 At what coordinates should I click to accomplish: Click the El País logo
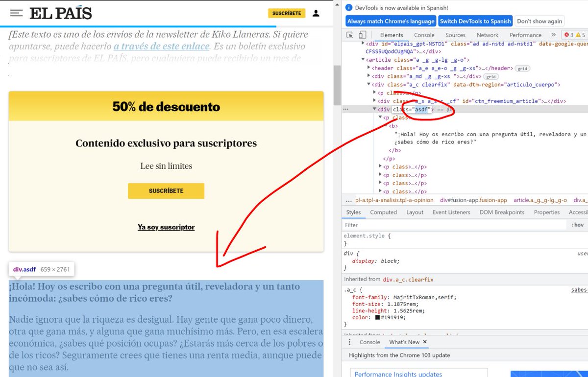(x=61, y=13)
